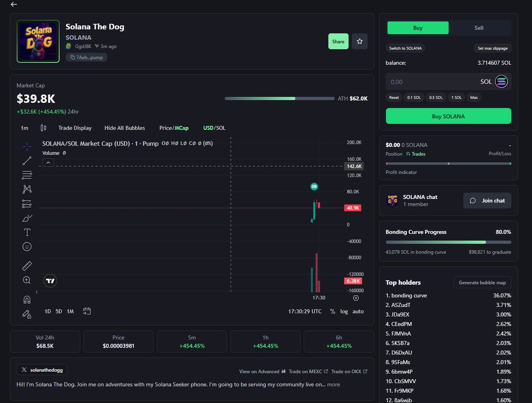Click the Solana coin icon in amount field

pos(501,82)
